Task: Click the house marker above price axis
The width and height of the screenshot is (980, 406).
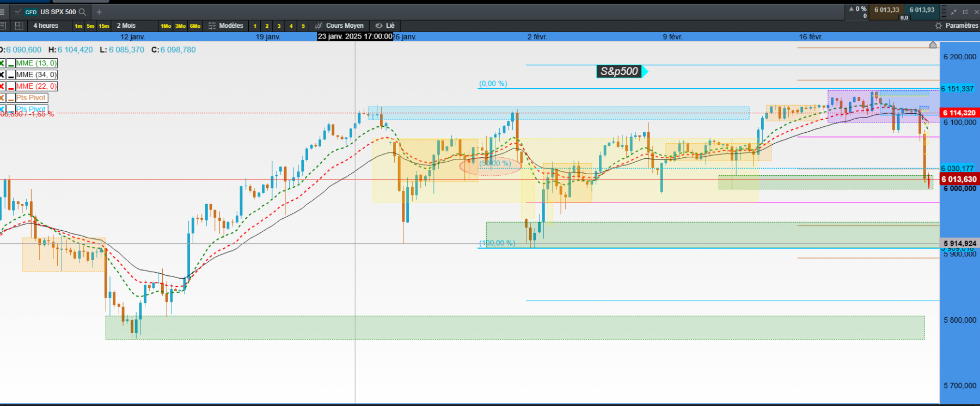Action: click(933, 45)
